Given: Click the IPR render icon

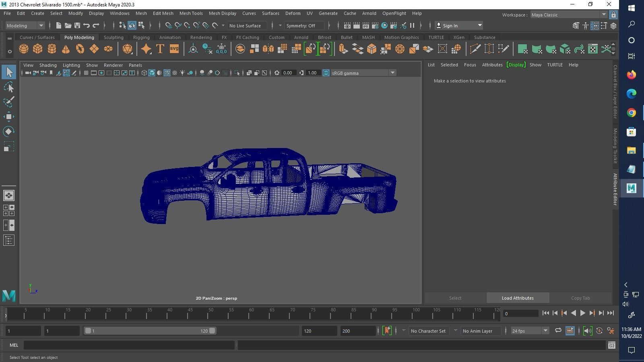Looking at the screenshot, I should pyautogui.click(x=366, y=25).
